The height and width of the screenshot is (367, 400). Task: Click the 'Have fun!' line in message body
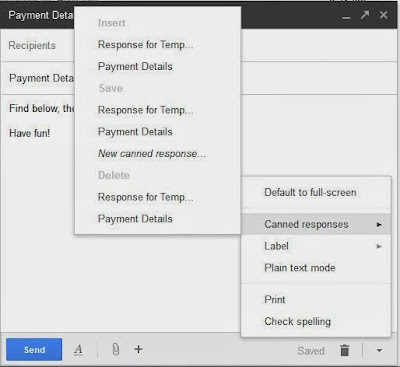30,133
